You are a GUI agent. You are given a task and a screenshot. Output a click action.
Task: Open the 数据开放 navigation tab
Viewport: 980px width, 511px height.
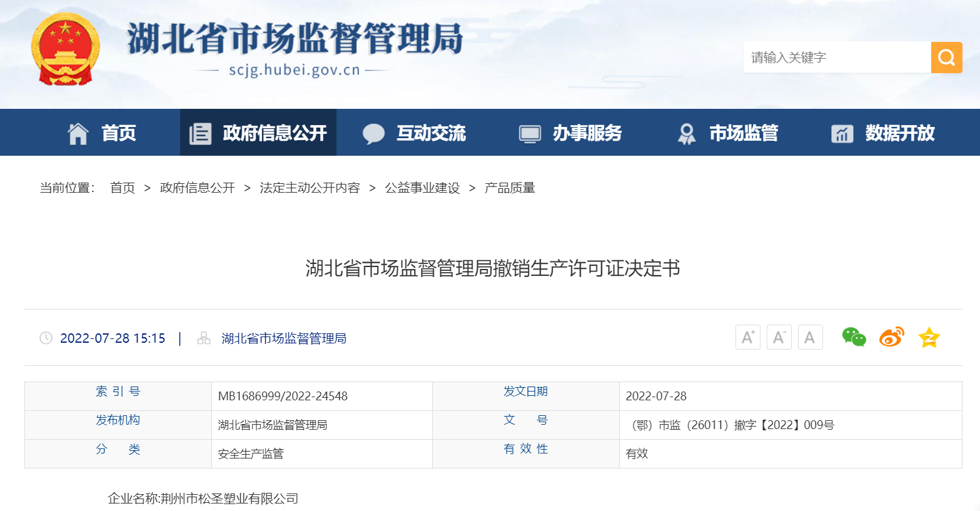[883, 133]
